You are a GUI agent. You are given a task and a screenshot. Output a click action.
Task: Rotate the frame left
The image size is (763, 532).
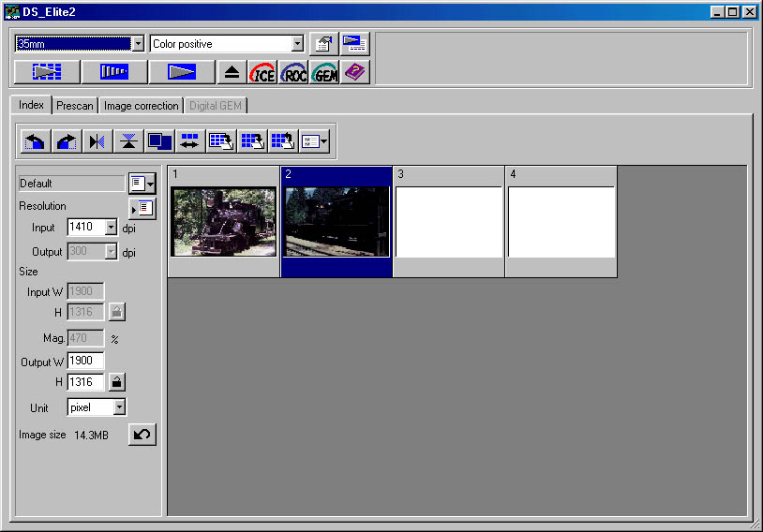[x=36, y=141]
